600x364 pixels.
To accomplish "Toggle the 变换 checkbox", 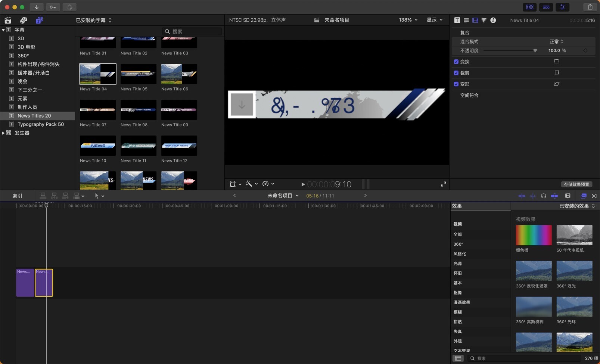I will 456,62.
